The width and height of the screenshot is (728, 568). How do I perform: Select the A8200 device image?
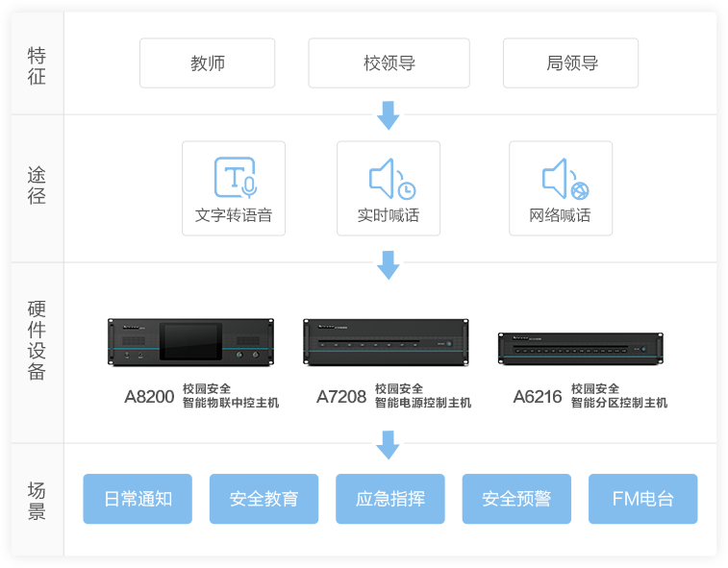(190, 344)
